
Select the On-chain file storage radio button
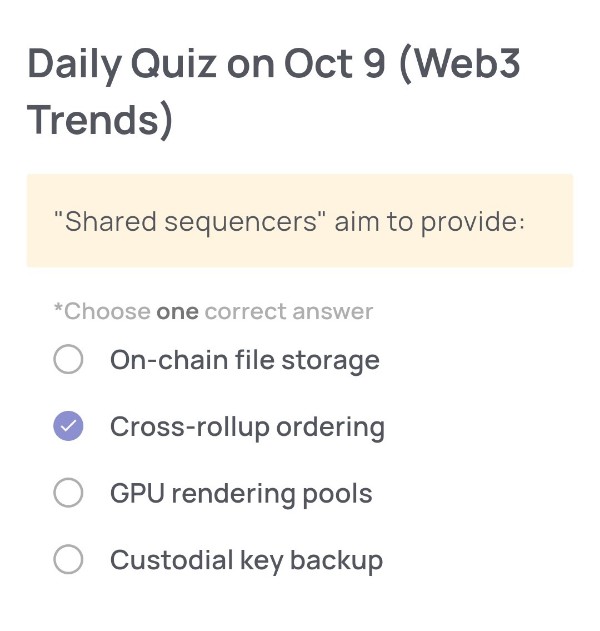tap(68, 360)
